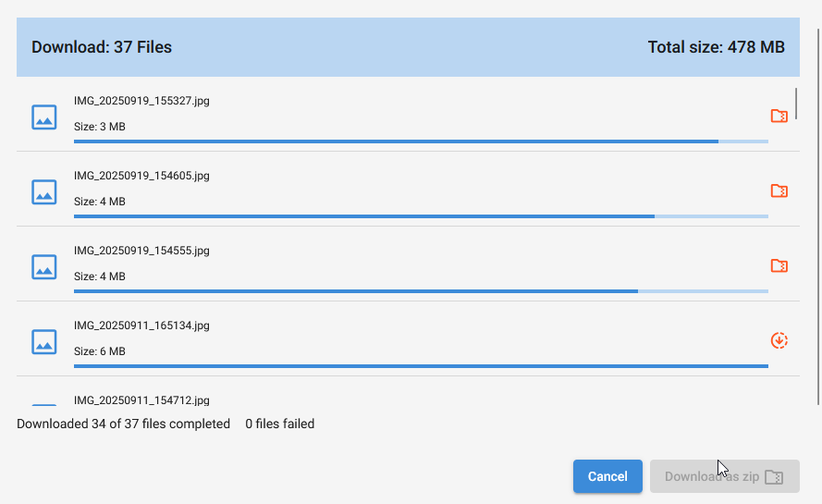This screenshot has height=504, width=822.
Task: Select the IMG_20250911_165134.jpg file name
Action: 141,326
